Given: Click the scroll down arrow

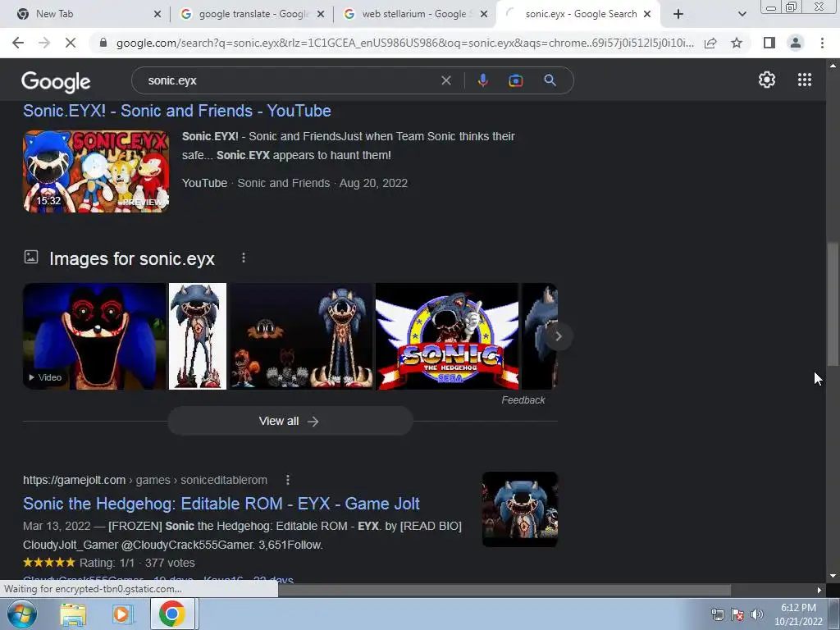Looking at the screenshot, I should tap(833, 576).
